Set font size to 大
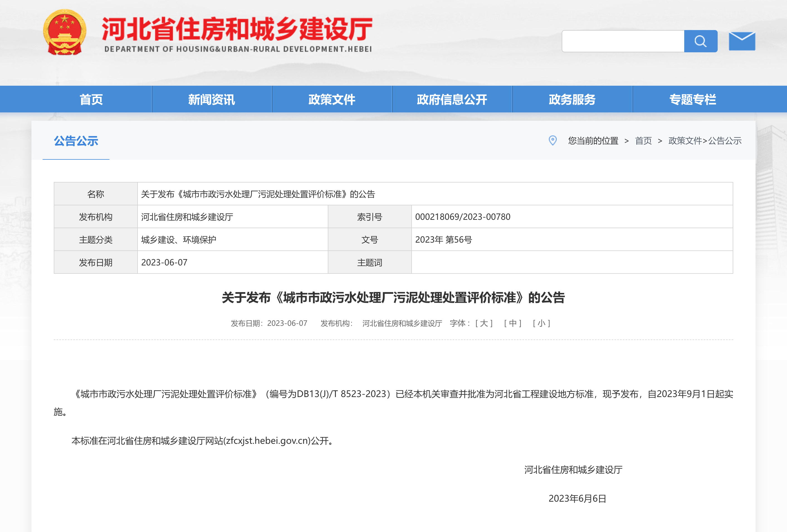 point(484,323)
